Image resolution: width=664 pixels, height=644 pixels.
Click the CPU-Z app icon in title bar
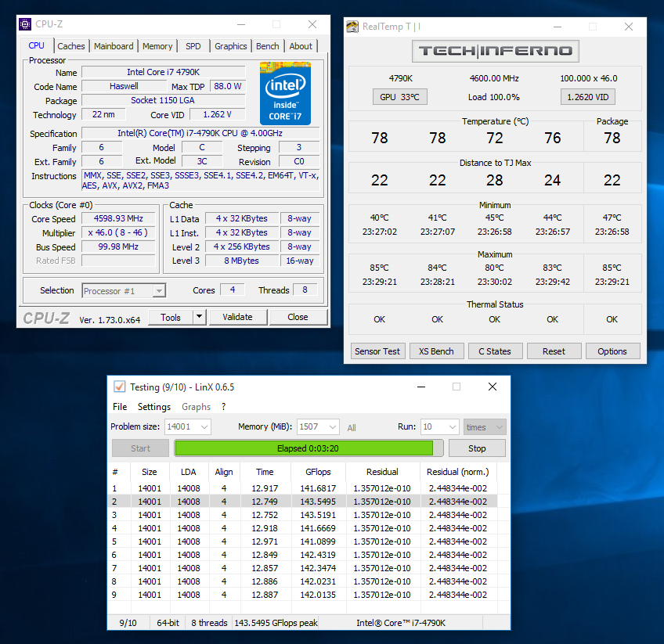point(25,24)
